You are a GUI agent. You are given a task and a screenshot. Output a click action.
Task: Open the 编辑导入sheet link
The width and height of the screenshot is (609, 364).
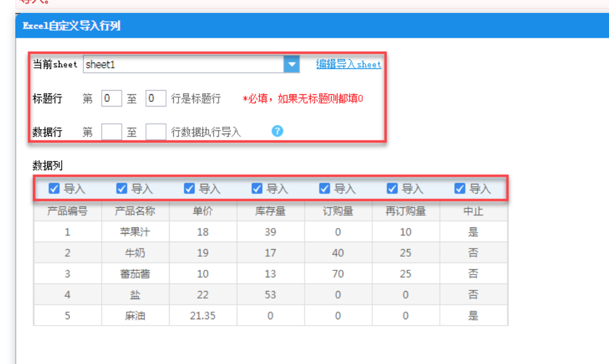349,64
